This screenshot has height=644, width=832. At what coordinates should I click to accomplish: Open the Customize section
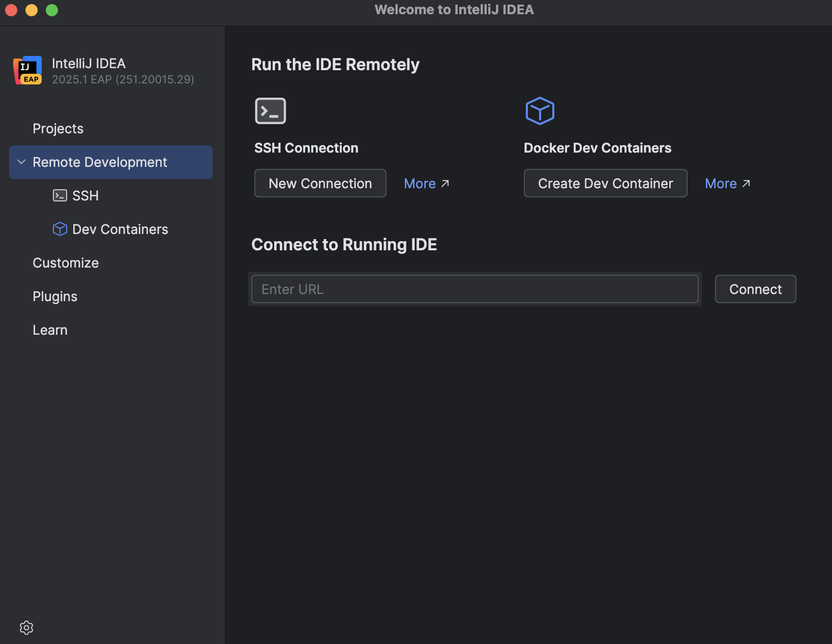[66, 262]
